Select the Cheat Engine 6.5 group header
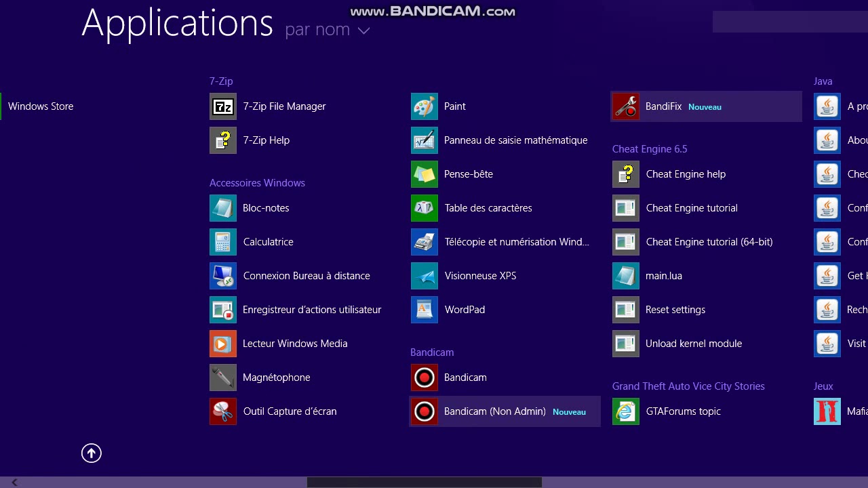868x488 pixels. pyautogui.click(x=650, y=148)
